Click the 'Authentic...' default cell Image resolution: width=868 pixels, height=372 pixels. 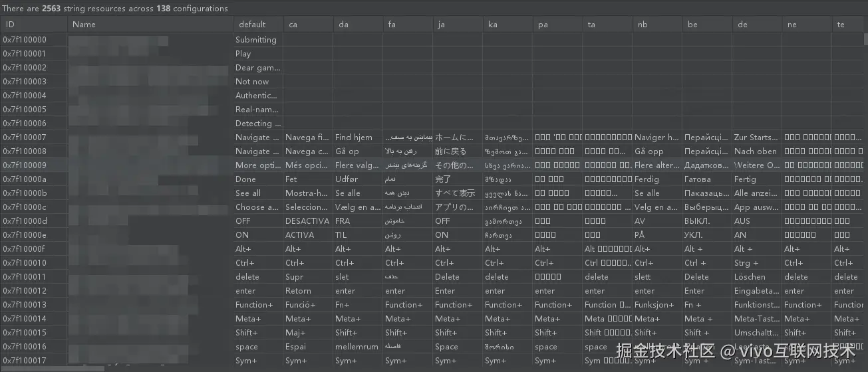coord(259,96)
